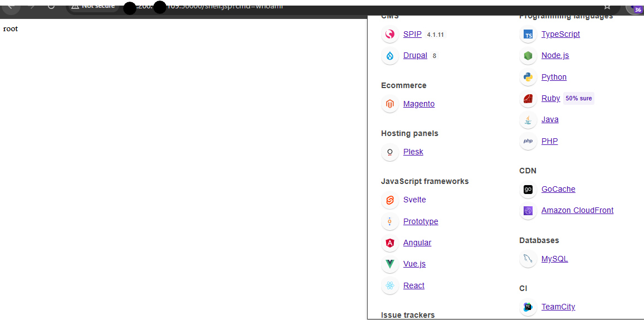Open the React link

point(414,285)
